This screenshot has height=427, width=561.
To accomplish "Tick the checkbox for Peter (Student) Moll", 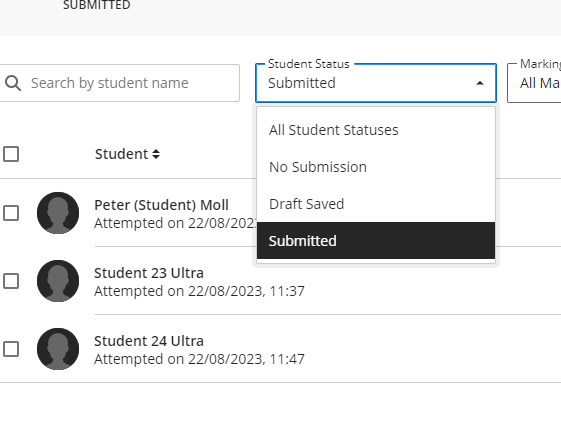I will click(11, 213).
